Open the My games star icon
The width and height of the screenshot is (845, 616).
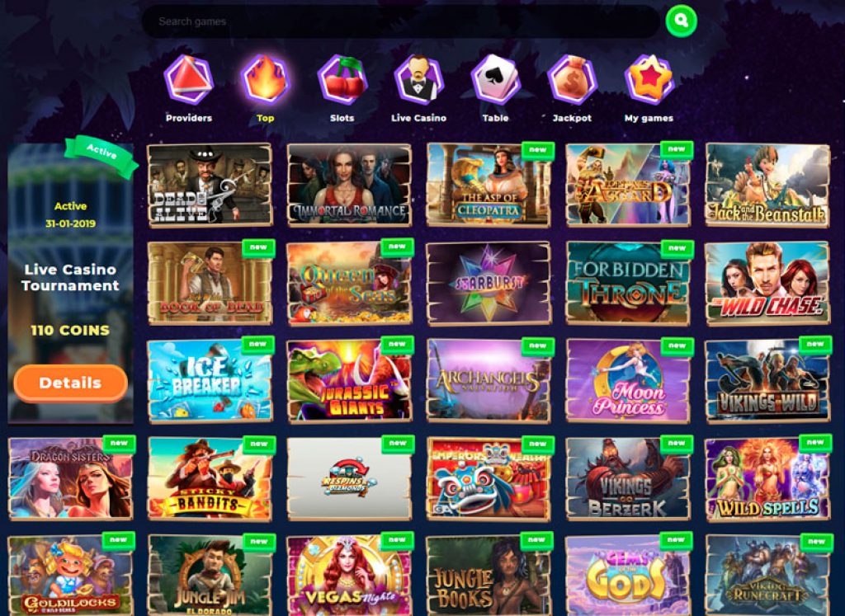coord(649,80)
